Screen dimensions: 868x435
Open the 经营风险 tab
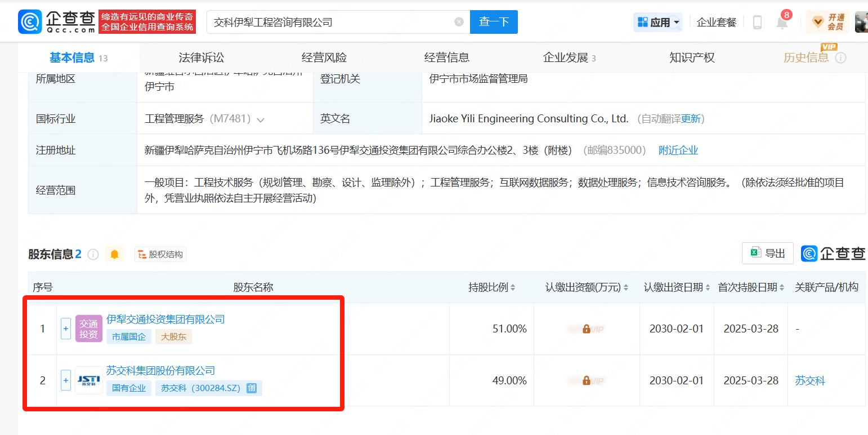[x=324, y=57]
